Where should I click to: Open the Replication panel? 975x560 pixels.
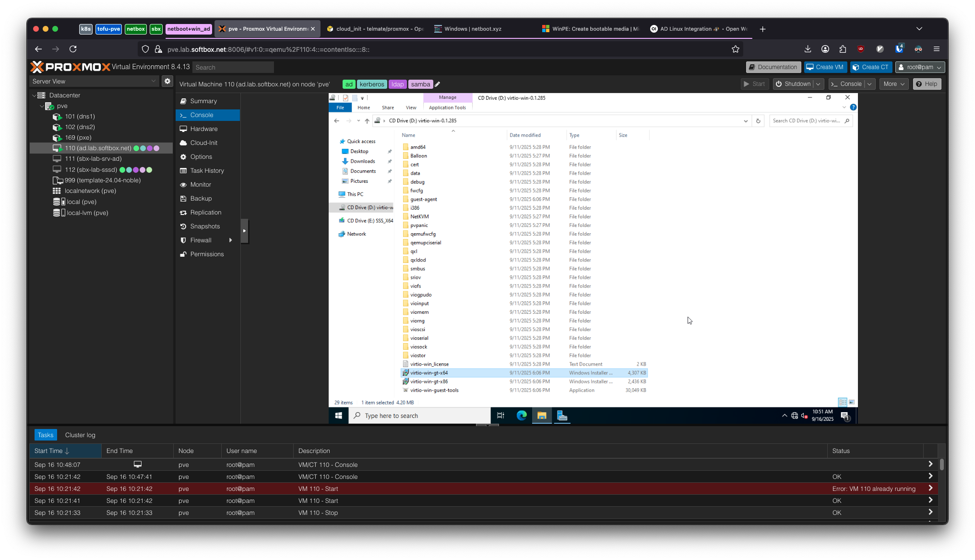[206, 212]
